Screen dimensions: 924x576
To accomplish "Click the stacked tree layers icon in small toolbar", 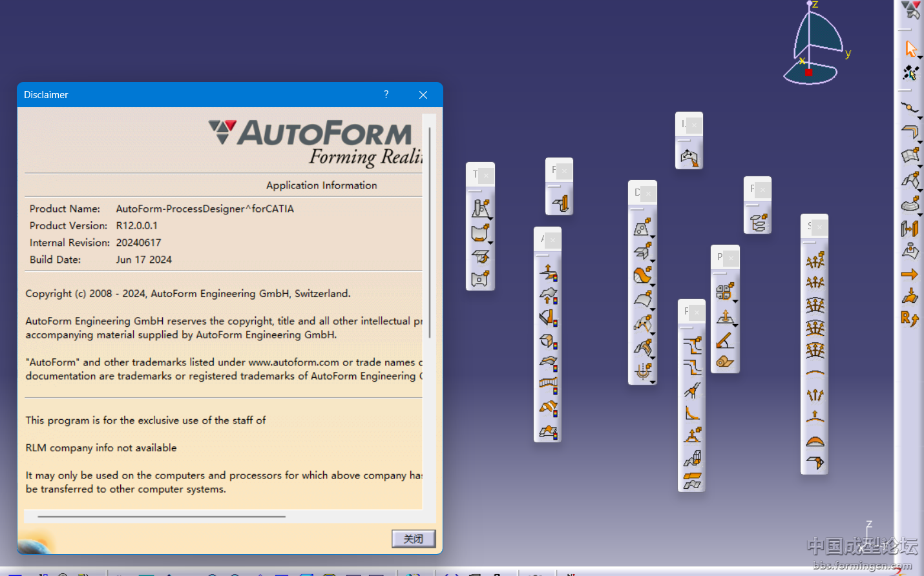I will (x=758, y=223).
